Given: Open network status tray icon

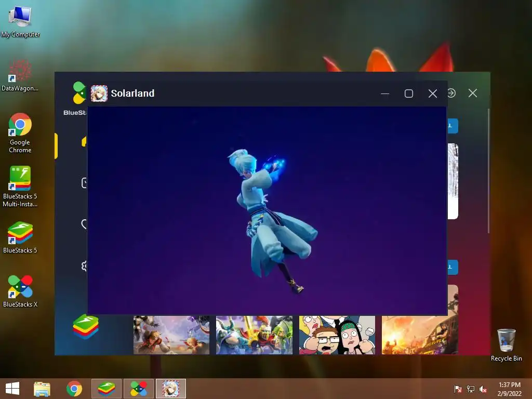Looking at the screenshot, I should point(471,389).
